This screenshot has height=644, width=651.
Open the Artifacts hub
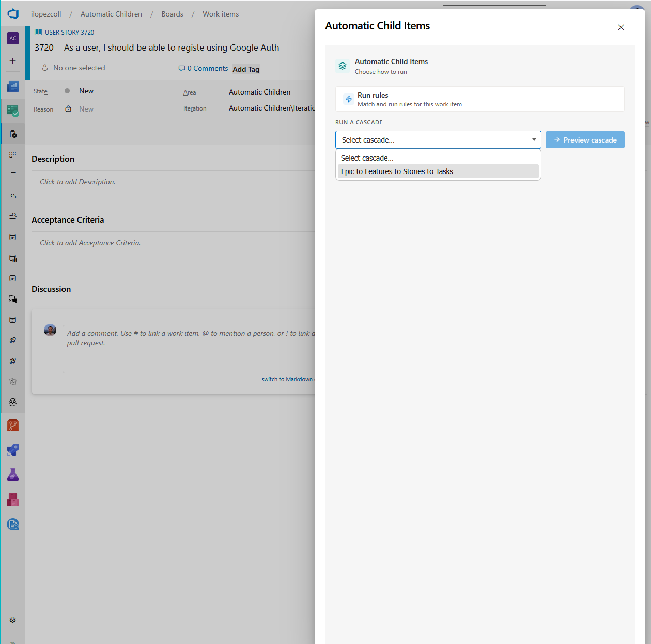13,499
